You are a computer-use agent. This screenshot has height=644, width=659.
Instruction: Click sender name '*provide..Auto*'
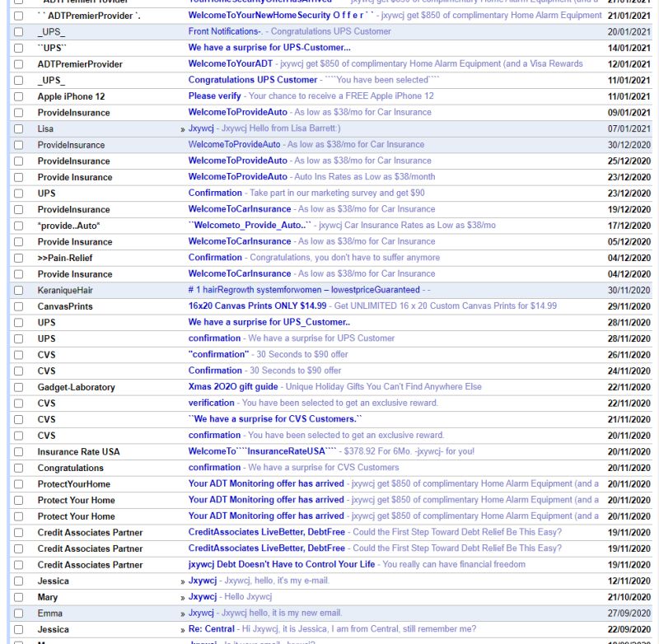coord(68,226)
